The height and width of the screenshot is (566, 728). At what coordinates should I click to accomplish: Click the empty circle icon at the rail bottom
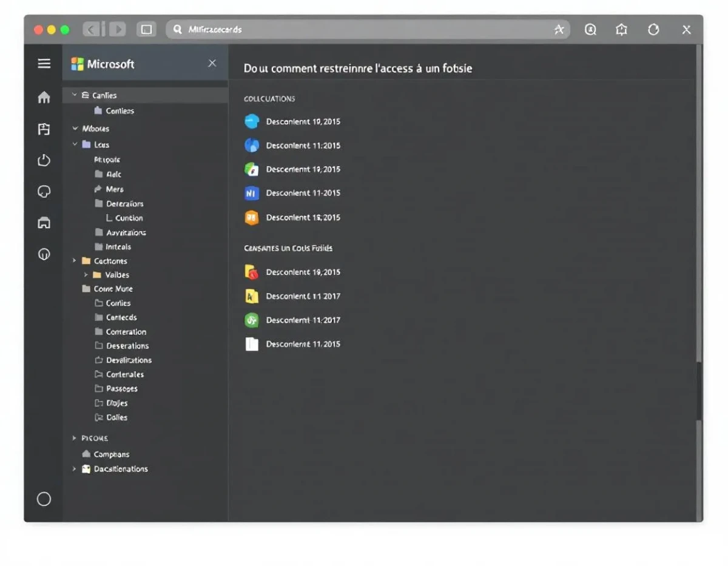(x=44, y=499)
